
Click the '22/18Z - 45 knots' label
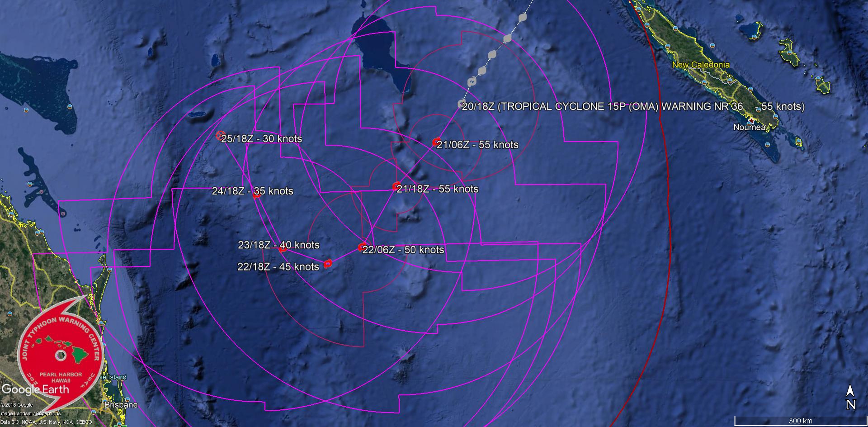pos(278,267)
